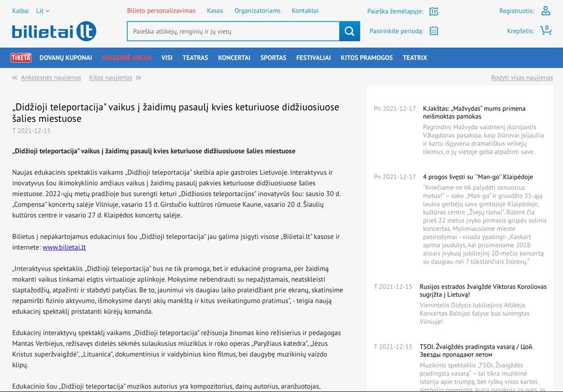
Task: Select KALĖDINĖ AKCIJA in navigation bar
Action: click(127, 58)
